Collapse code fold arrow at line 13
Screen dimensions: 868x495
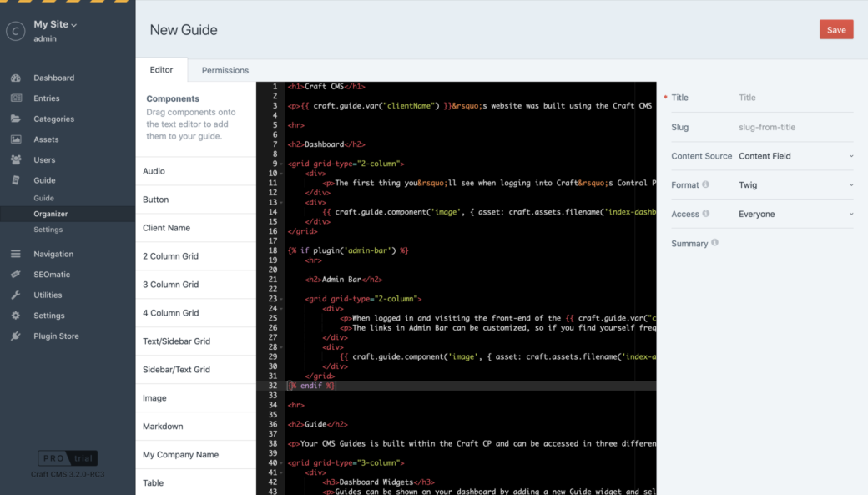click(281, 203)
